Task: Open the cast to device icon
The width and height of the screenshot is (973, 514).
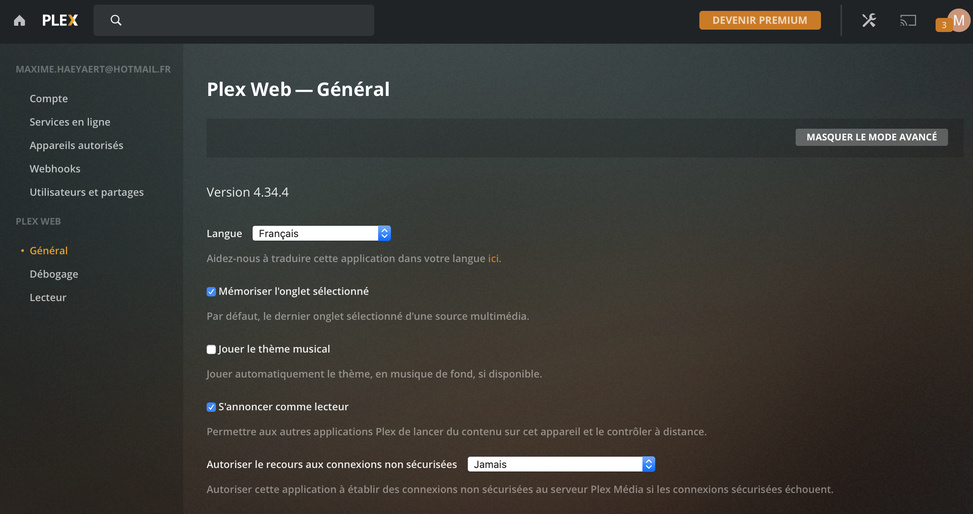Action: point(908,20)
